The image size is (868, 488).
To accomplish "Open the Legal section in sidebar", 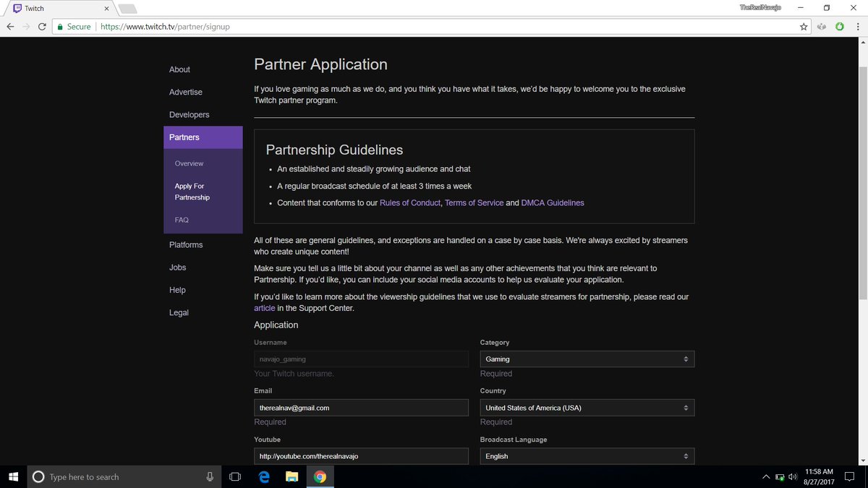I will coord(179,312).
